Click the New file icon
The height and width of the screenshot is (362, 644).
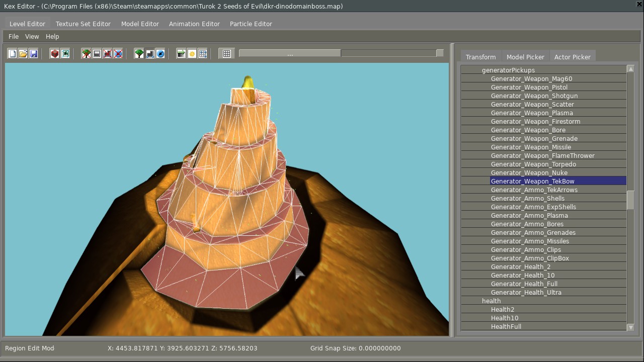pos(13,54)
